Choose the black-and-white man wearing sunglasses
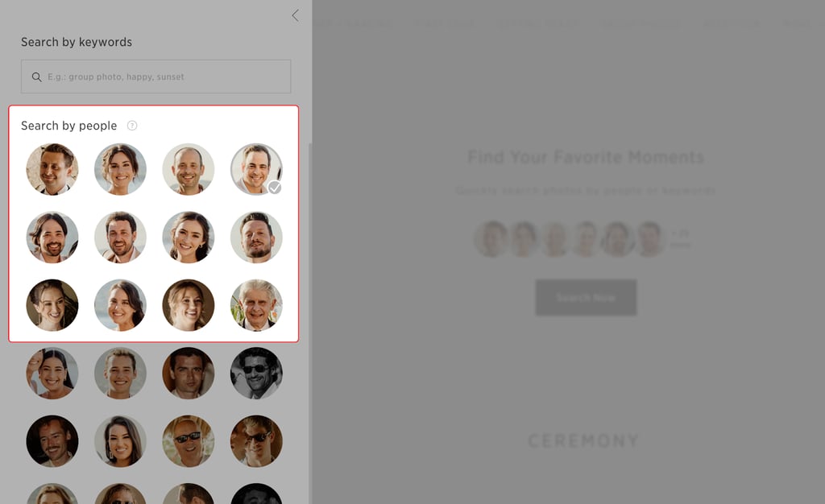This screenshot has width=825, height=504. click(x=256, y=373)
